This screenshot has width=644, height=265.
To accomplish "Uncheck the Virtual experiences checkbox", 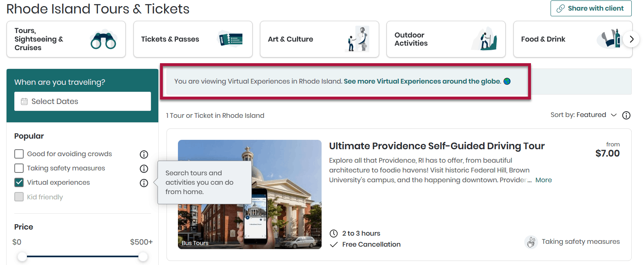I will pyautogui.click(x=19, y=182).
